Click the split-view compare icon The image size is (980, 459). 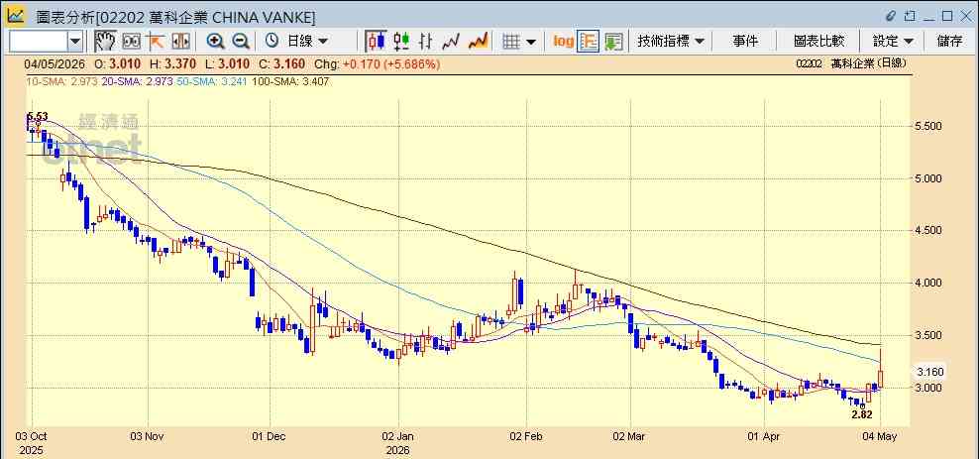point(180,42)
